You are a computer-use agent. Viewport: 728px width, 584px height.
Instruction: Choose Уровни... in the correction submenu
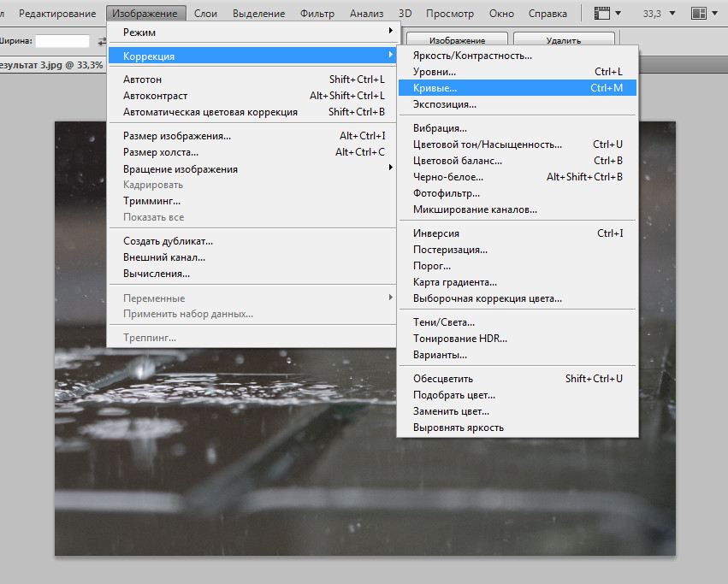[518, 72]
